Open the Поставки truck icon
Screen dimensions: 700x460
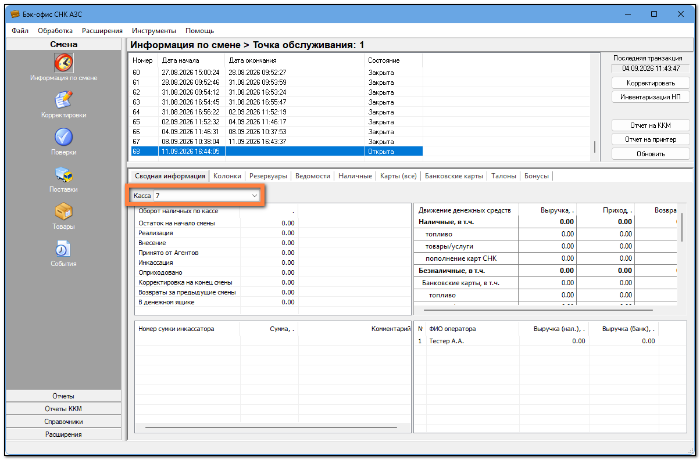(x=64, y=174)
